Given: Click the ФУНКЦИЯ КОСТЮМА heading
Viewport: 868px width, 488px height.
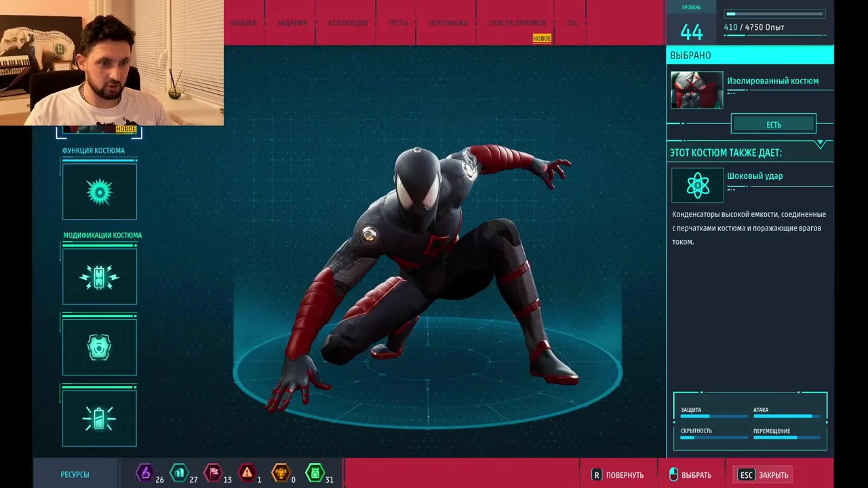Looking at the screenshot, I should (94, 151).
